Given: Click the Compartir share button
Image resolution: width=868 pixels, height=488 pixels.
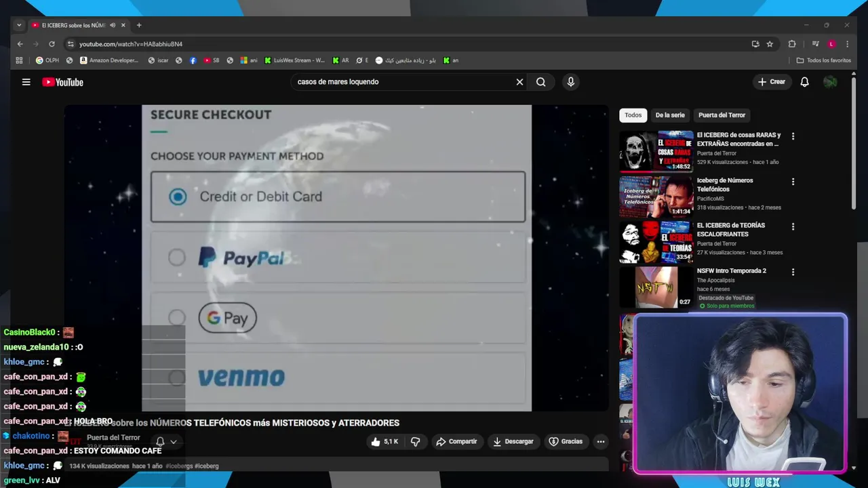Looking at the screenshot, I should 456,441.
